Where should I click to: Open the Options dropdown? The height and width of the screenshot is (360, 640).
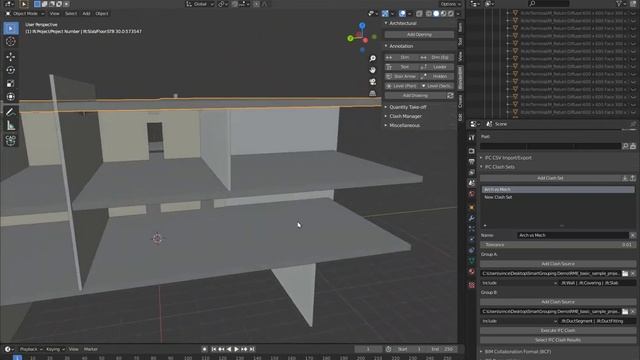[450, 4]
